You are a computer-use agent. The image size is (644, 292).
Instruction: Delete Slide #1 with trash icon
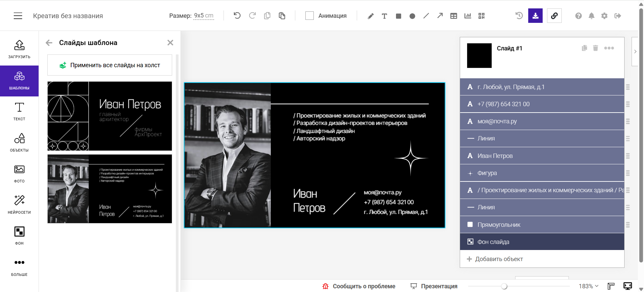tap(595, 48)
